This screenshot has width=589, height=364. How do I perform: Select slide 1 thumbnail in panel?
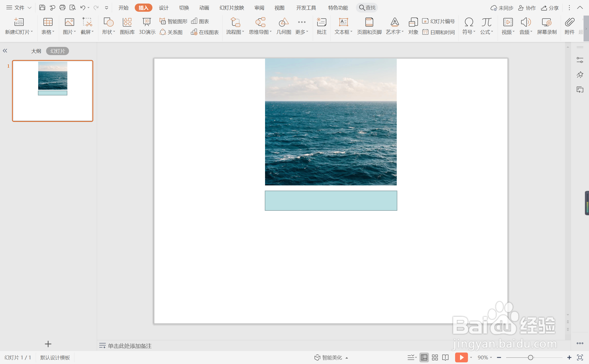tap(53, 91)
